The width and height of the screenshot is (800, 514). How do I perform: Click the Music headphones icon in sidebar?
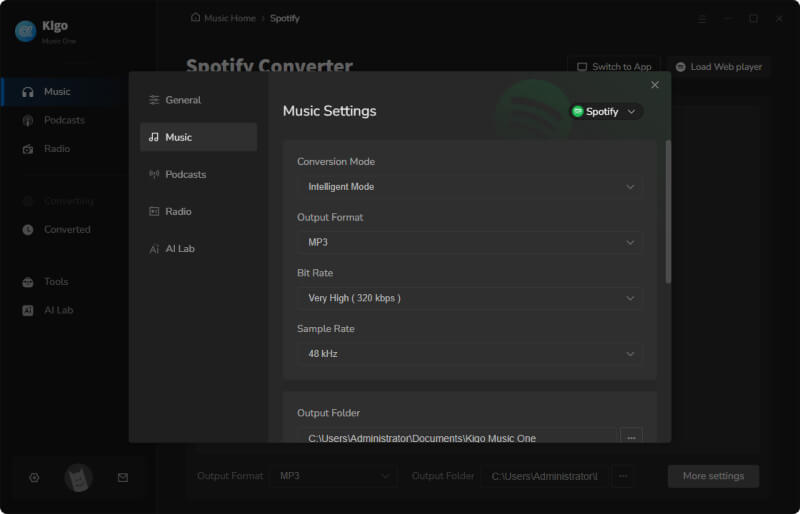pyautogui.click(x=28, y=92)
